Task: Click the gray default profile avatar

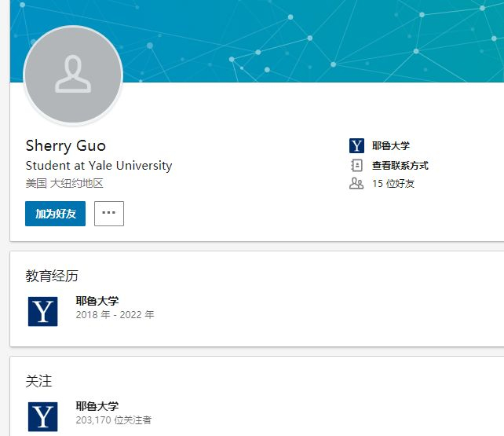Action: (73, 75)
